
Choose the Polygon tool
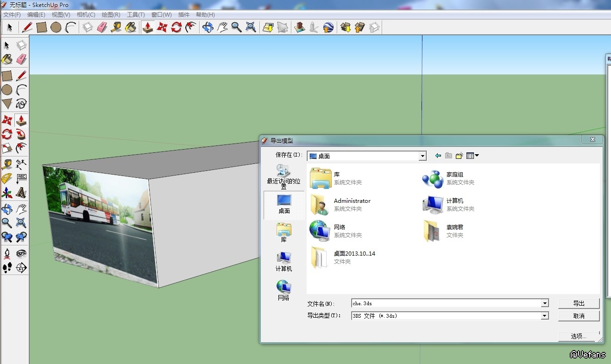7,104
